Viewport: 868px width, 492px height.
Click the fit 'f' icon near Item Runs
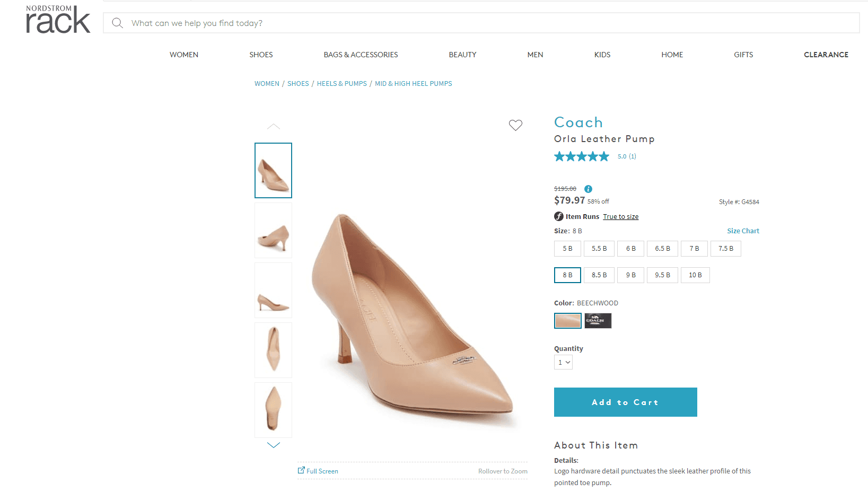[558, 216]
